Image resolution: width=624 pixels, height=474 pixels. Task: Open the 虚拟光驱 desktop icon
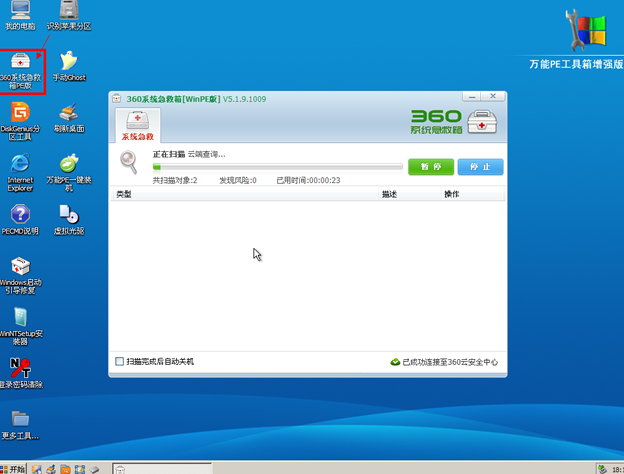coord(69,220)
